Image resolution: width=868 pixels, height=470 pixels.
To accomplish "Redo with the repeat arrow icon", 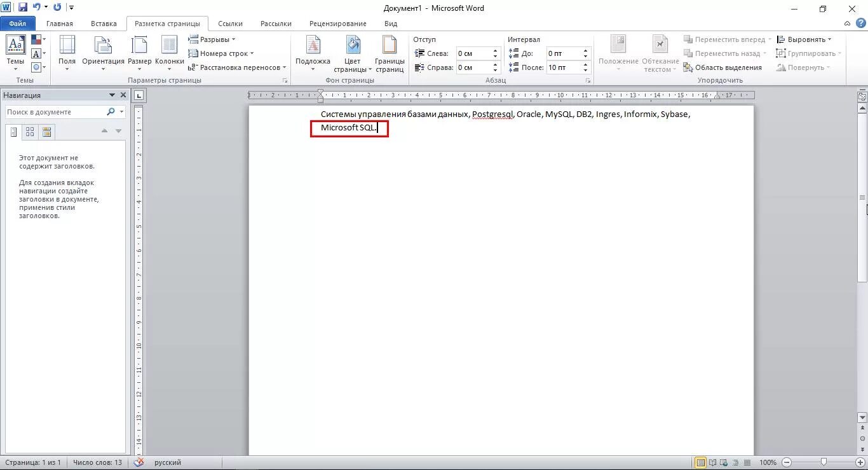I will pyautogui.click(x=58, y=8).
